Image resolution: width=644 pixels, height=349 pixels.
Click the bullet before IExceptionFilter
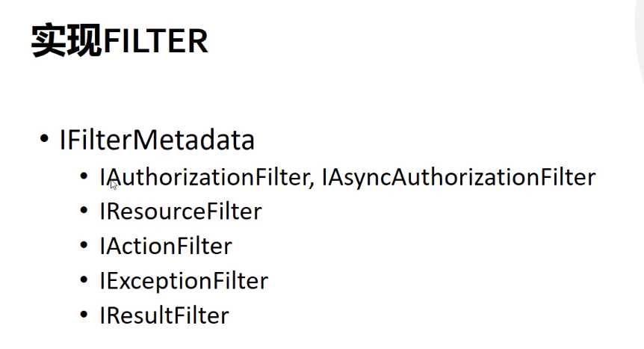coord(84,280)
